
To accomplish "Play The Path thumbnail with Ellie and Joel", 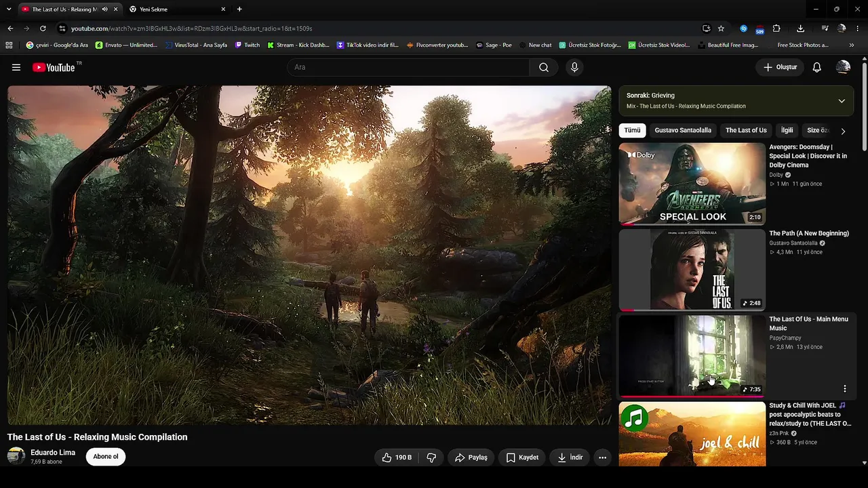I will pyautogui.click(x=692, y=270).
